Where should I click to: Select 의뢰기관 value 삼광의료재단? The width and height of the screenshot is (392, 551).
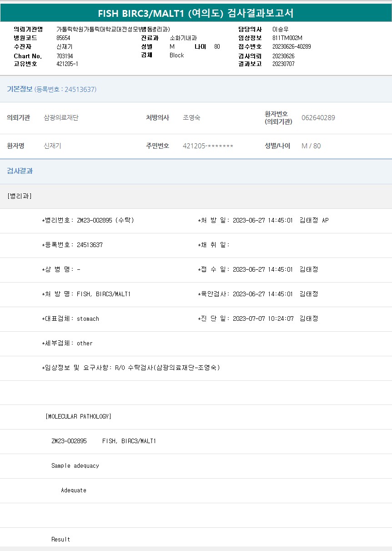(61, 118)
